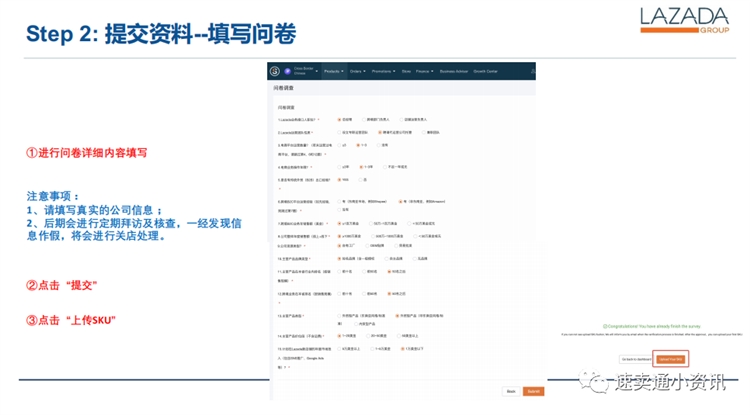Pick the Amazon option in question 6

coord(400,202)
